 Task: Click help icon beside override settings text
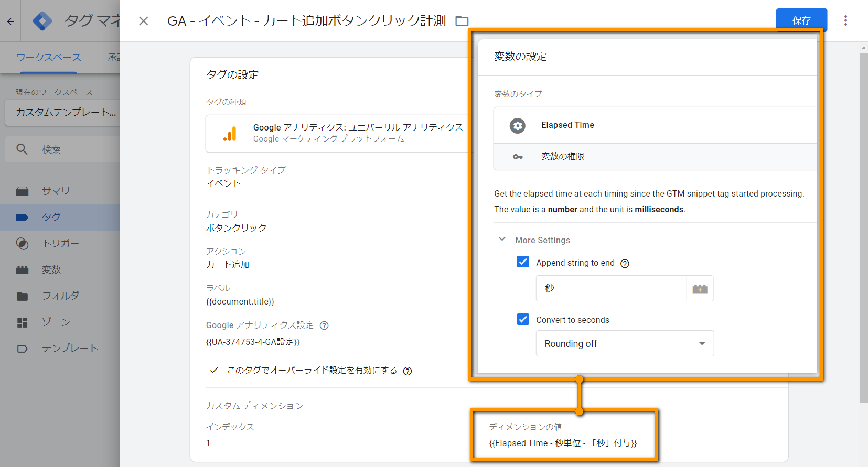(x=408, y=371)
